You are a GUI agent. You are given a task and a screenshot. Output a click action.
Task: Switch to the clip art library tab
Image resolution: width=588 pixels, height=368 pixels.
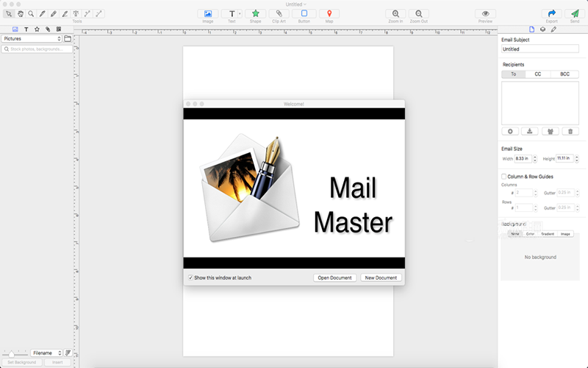(x=48, y=29)
